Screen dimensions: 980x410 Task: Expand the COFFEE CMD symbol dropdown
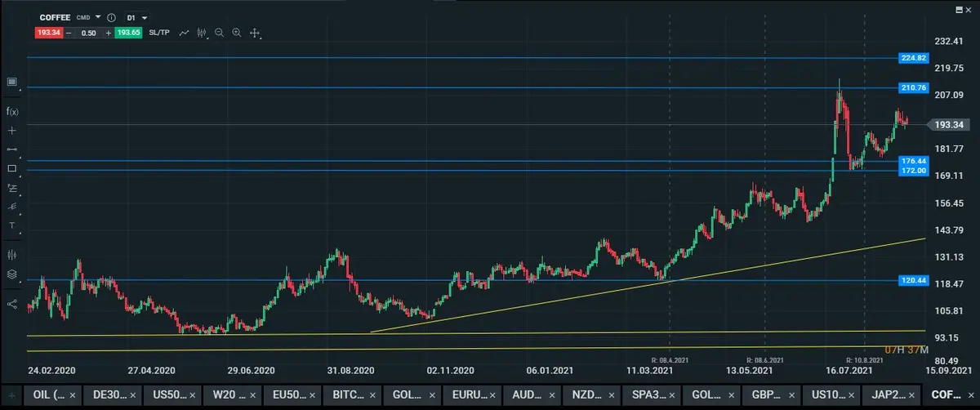98,17
